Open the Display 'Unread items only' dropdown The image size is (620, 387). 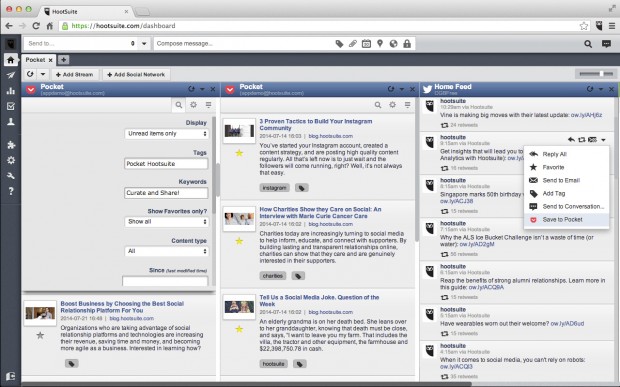(167, 134)
